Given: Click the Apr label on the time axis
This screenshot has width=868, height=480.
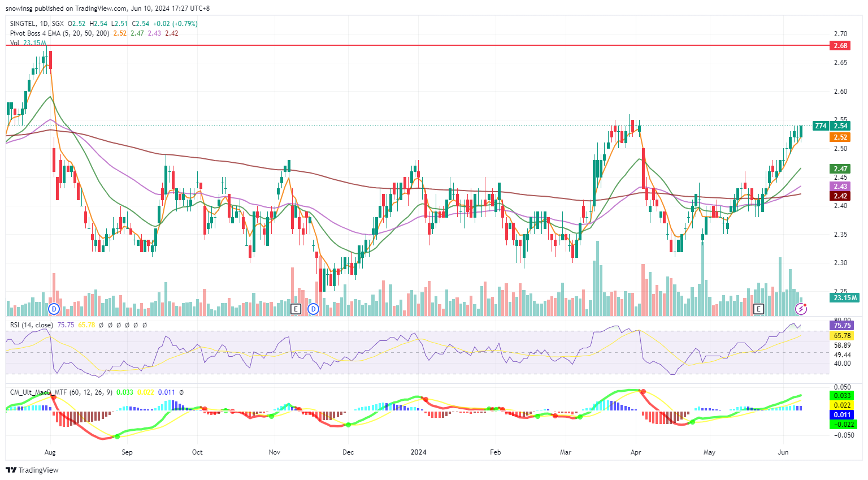Looking at the screenshot, I should [x=636, y=452].
